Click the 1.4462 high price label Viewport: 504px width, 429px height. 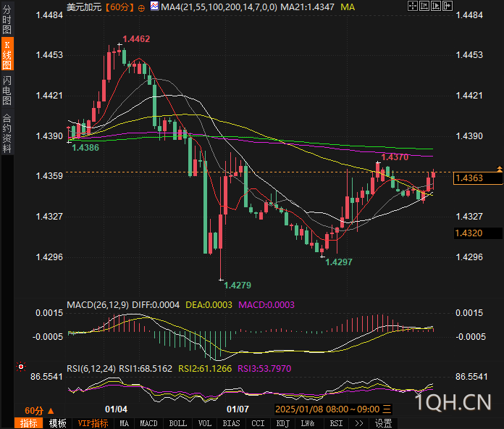click(136, 39)
